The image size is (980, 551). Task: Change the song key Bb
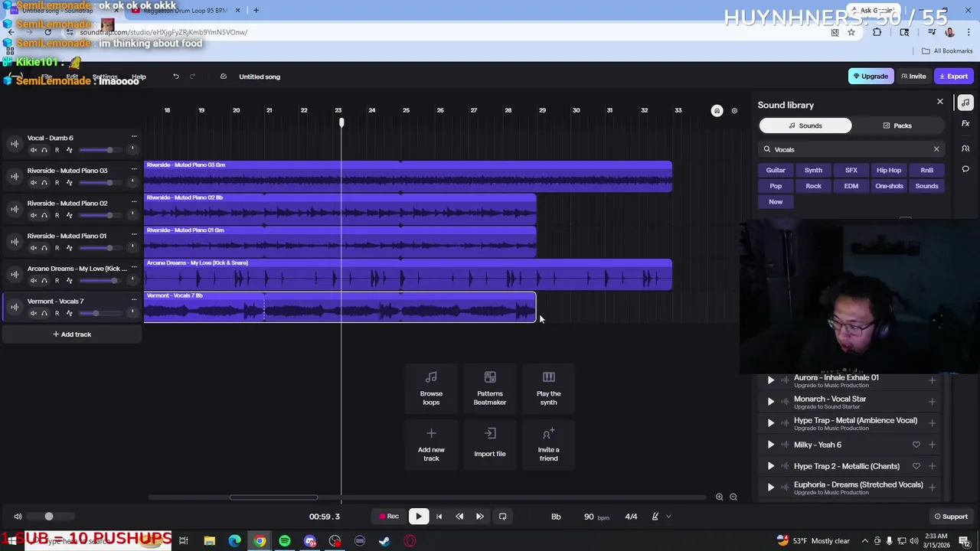(x=556, y=517)
